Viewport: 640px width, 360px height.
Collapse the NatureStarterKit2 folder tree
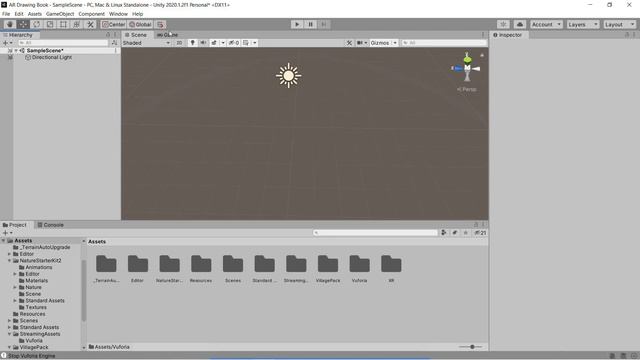[x=9, y=260]
